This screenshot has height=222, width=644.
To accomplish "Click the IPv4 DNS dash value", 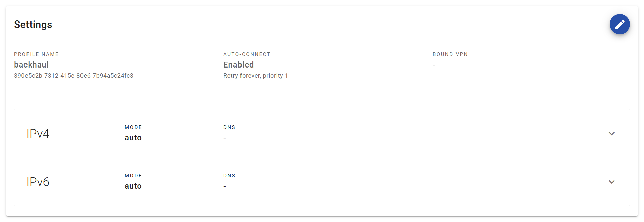I will coord(225,138).
